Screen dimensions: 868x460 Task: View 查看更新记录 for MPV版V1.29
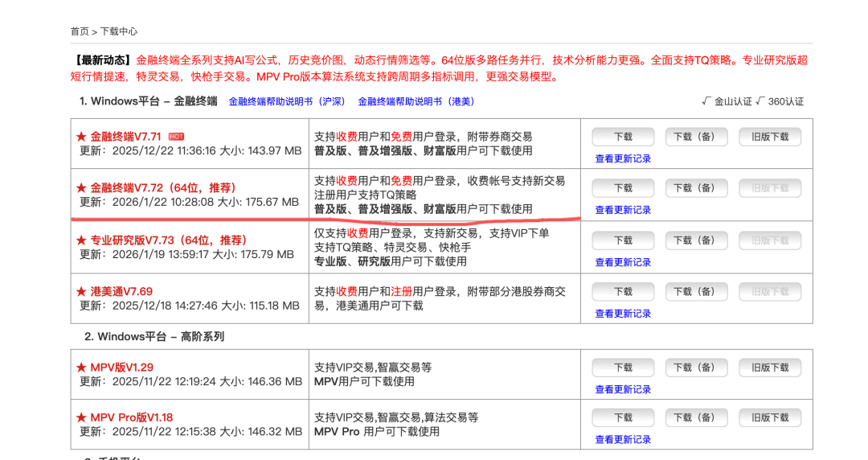[623, 389]
